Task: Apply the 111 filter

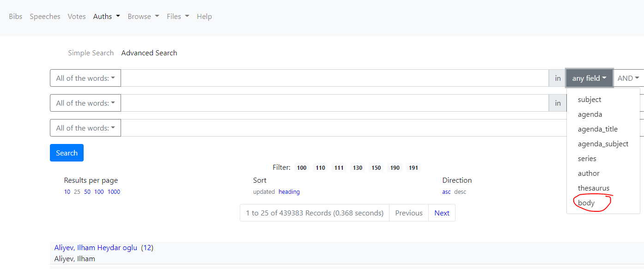Action: (x=339, y=167)
